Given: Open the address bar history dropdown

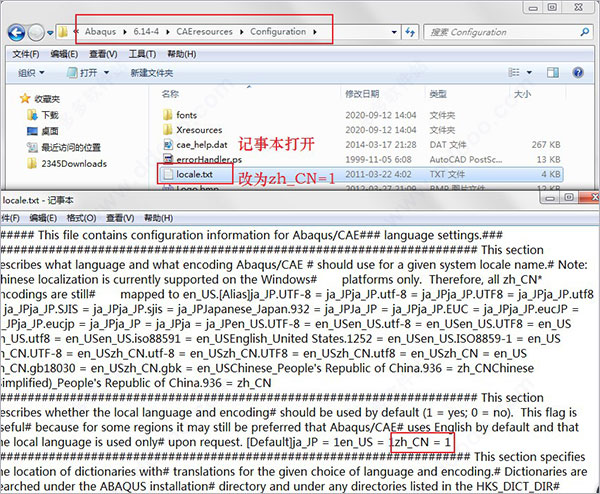Looking at the screenshot, I should tap(394, 33).
